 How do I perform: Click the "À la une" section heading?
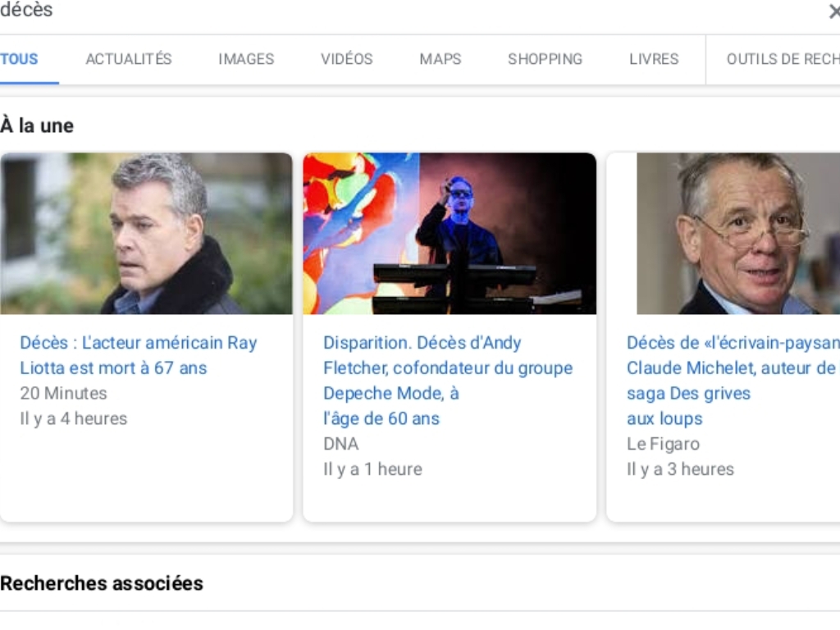37,126
